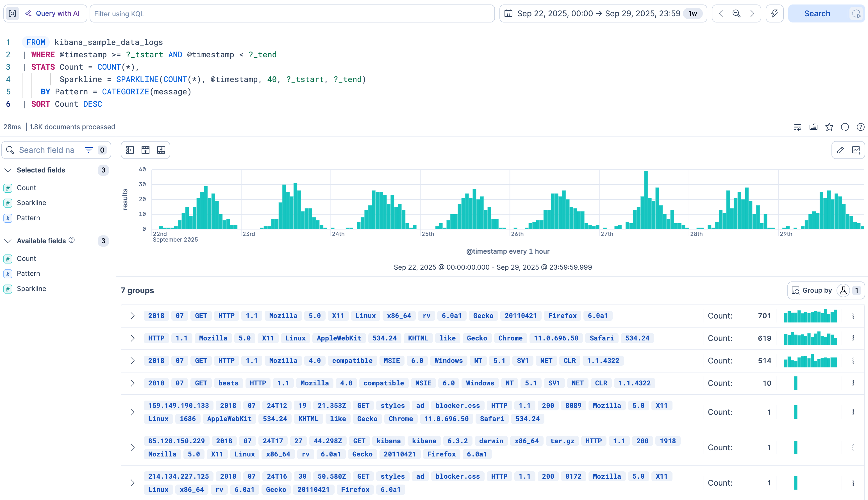The width and height of the screenshot is (868, 500).
Task: Toggle word wrap in query editor
Action: coord(797,127)
